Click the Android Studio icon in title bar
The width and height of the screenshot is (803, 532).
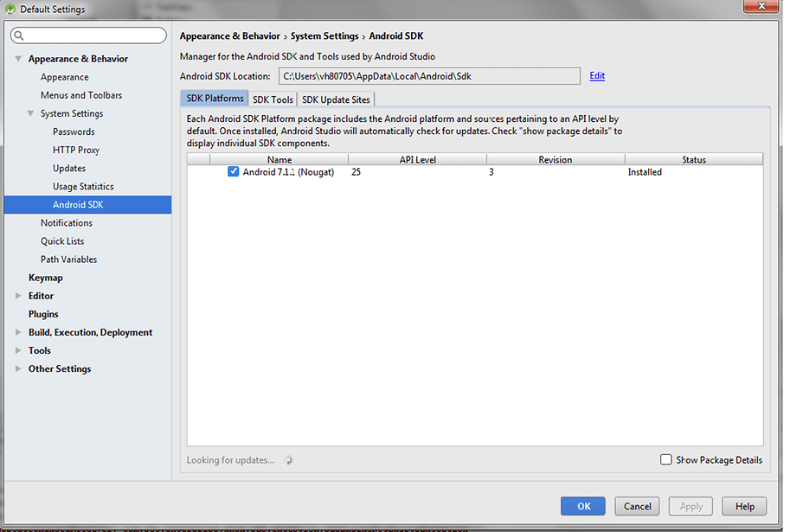[x=10, y=9]
